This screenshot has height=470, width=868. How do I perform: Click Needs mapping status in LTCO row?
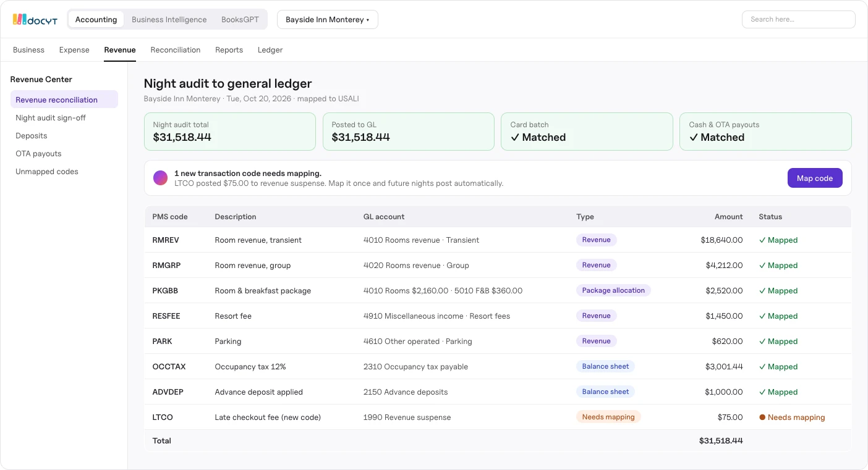[792, 417]
